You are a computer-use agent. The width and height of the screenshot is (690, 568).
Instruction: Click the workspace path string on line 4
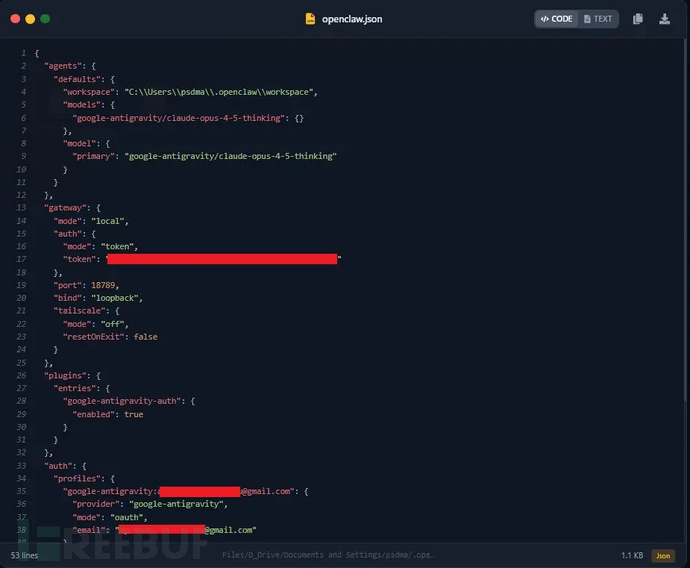(x=219, y=92)
